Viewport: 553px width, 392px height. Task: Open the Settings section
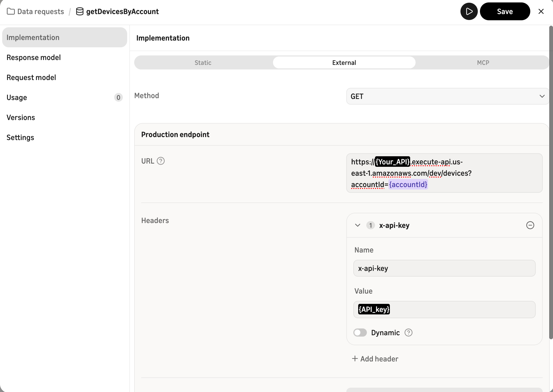pyautogui.click(x=64, y=137)
